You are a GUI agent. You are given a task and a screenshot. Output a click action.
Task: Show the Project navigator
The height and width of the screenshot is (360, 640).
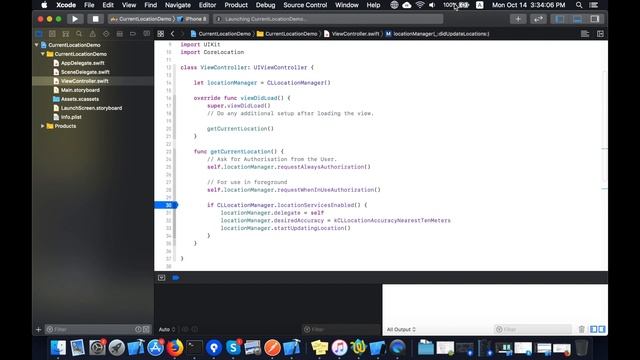39,34
